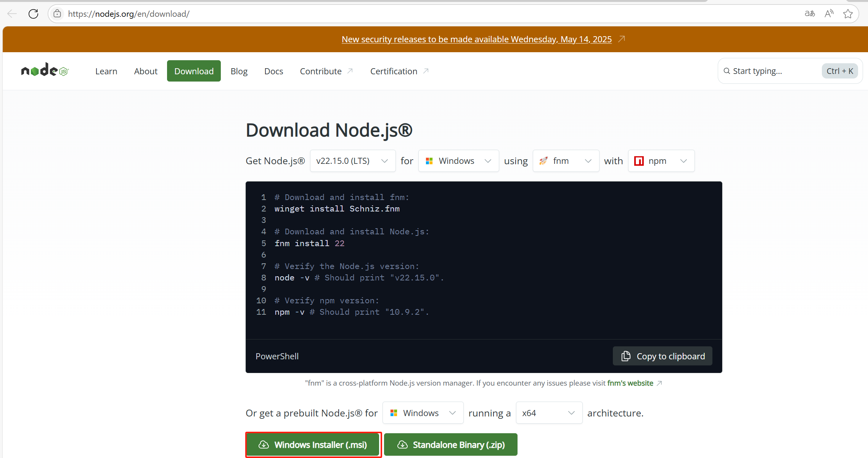Click the Start typing search field
This screenshot has width=868, height=458.
click(x=790, y=71)
